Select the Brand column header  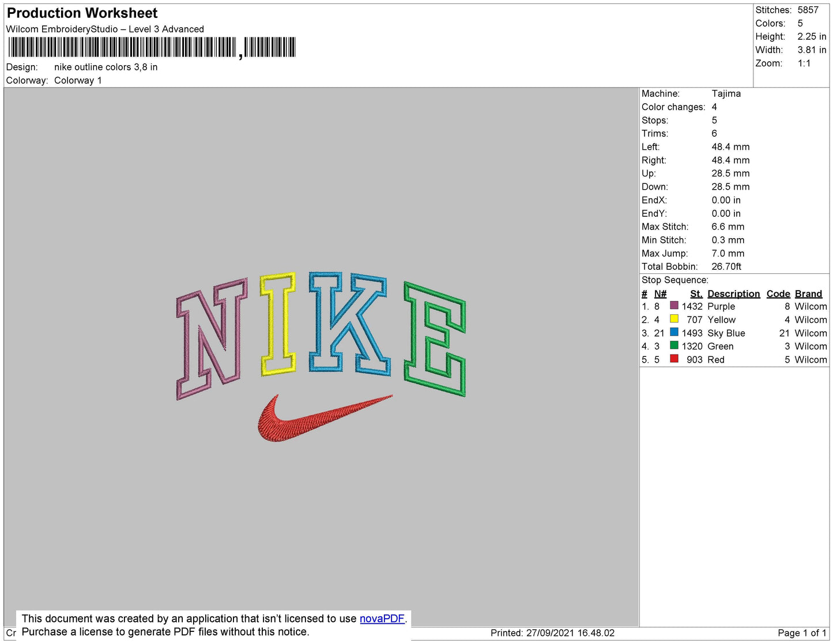(808, 293)
